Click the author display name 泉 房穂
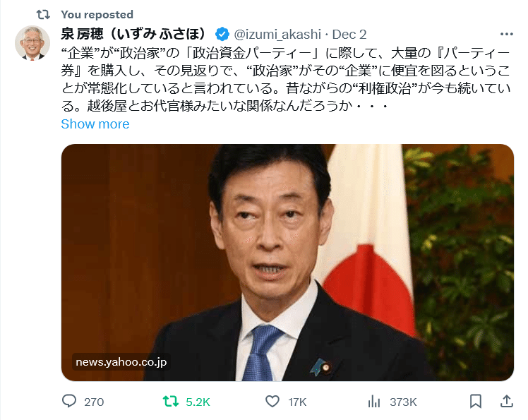 pos(133,34)
